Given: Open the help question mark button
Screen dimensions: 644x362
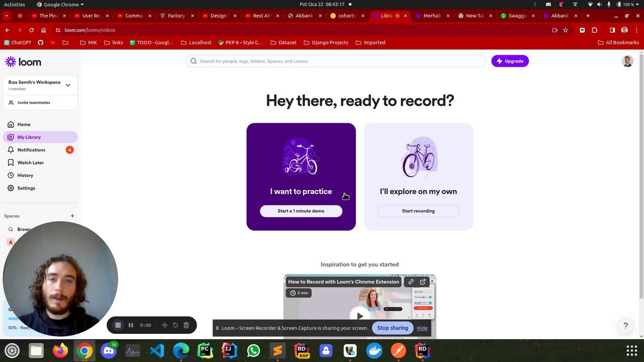Looking at the screenshot, I should coord(625,326).
